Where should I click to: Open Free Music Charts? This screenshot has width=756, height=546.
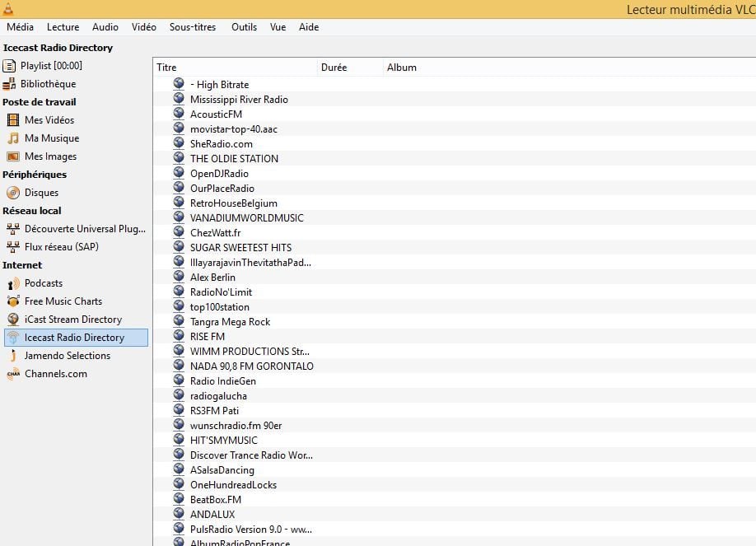(x=63, y=301)
